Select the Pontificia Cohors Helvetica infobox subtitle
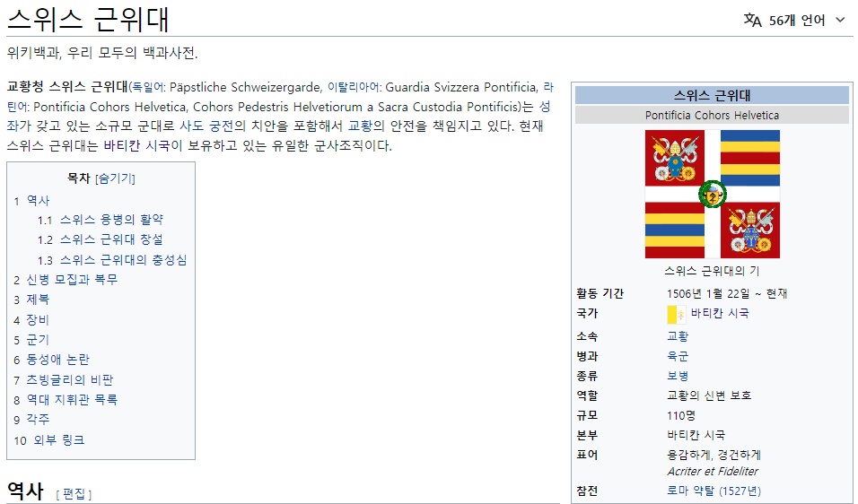The height and width of the screenshot is (504, 858). [712, 116]
